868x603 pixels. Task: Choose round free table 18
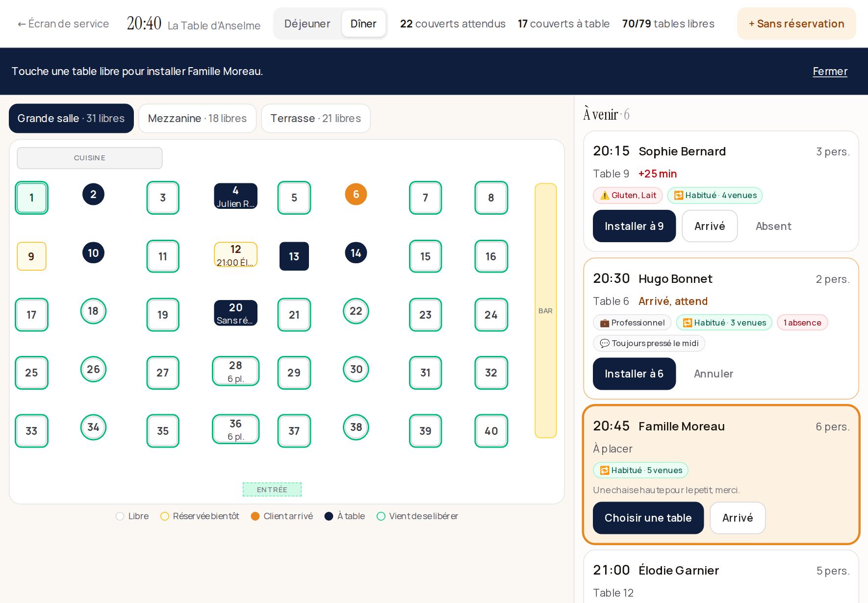[93, 311]
